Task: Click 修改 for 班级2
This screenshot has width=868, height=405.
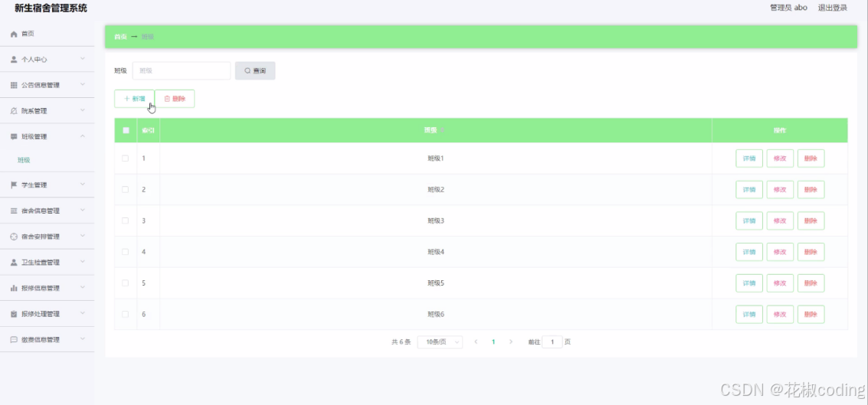Action: pyautogui.click(x=780, y=190)
